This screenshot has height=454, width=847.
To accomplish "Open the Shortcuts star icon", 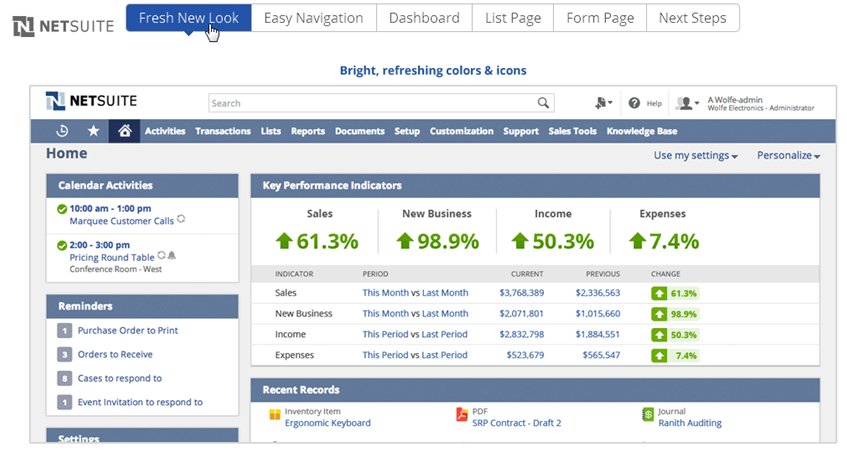I will 93,131.
